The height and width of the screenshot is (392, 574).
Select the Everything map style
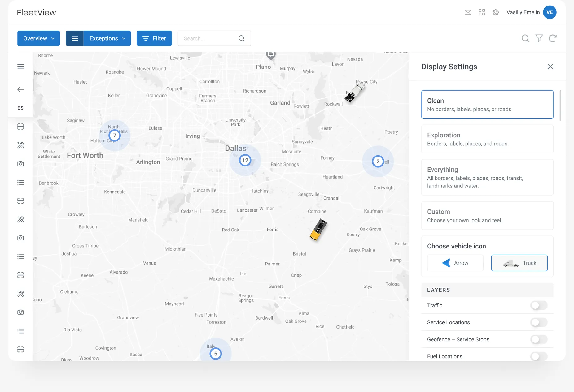[487, 177]
